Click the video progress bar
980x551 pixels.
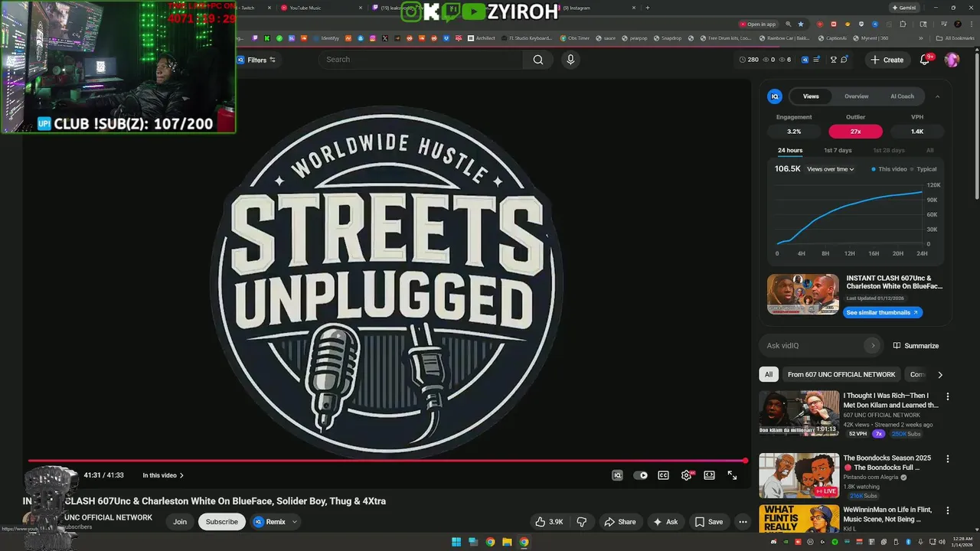387,461
